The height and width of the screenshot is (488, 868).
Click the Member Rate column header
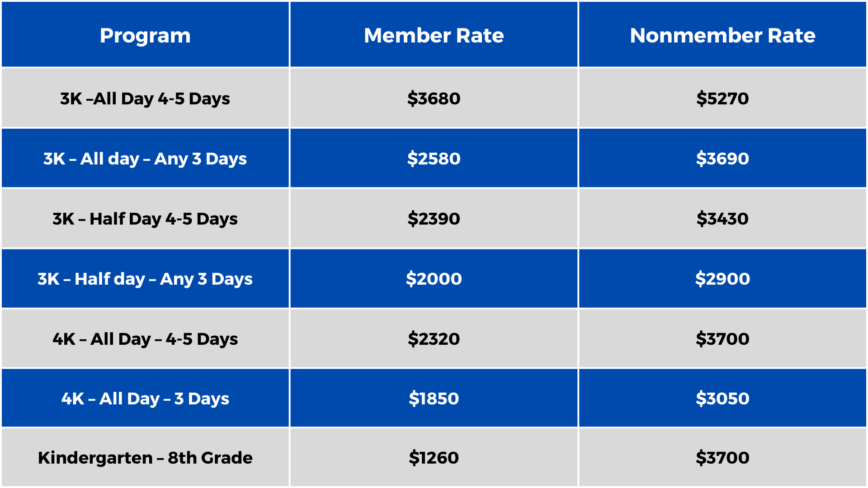click(x=434, y=35)
